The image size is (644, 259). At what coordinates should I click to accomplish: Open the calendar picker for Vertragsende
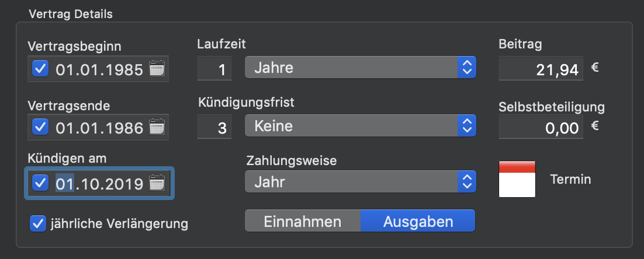coord(157,127)
